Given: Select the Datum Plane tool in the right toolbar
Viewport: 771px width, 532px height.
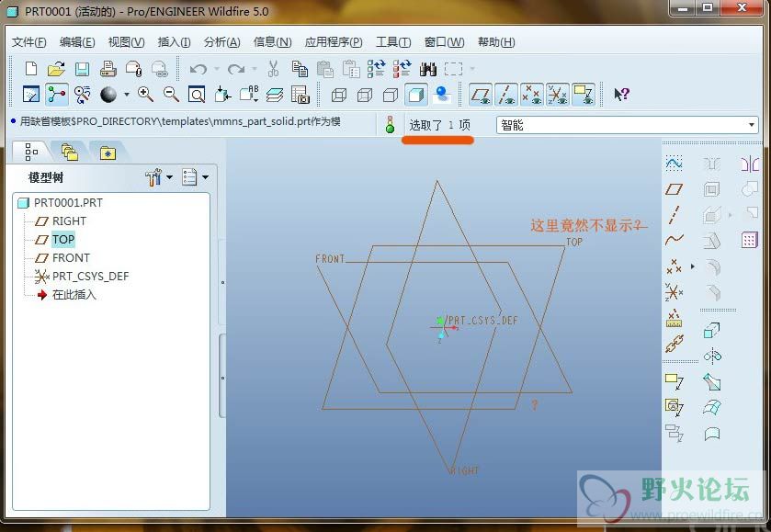Looking at the screenshot, I should click(674, 188).
